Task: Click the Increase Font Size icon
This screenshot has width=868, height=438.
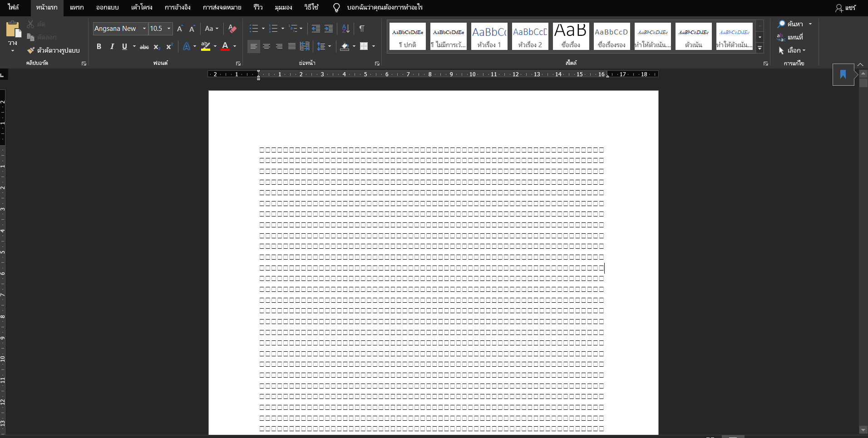Action: coord(180,29)
